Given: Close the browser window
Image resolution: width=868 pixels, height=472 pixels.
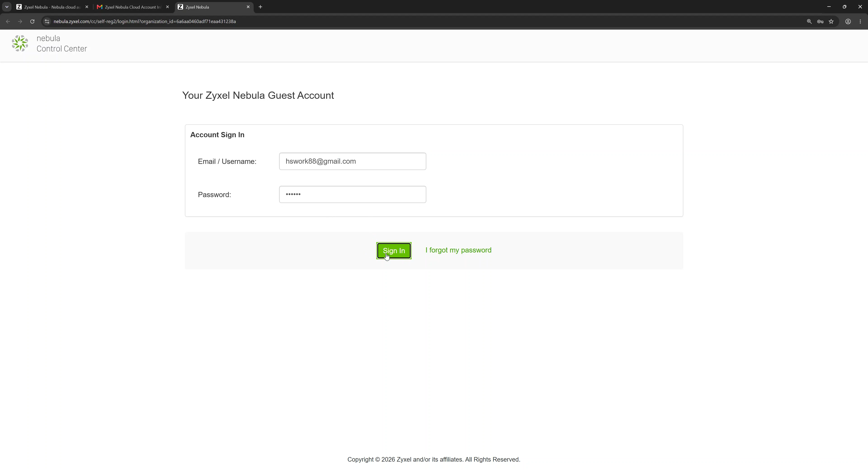Looking at the screenshot, I should 860,7.
